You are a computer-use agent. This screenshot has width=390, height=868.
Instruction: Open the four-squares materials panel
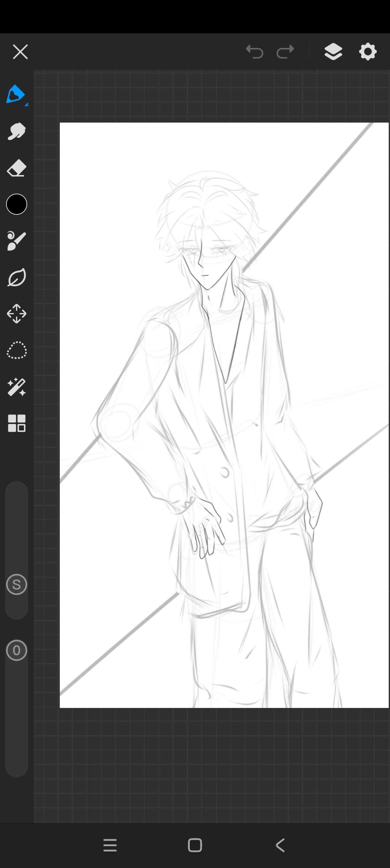[17, 423]
